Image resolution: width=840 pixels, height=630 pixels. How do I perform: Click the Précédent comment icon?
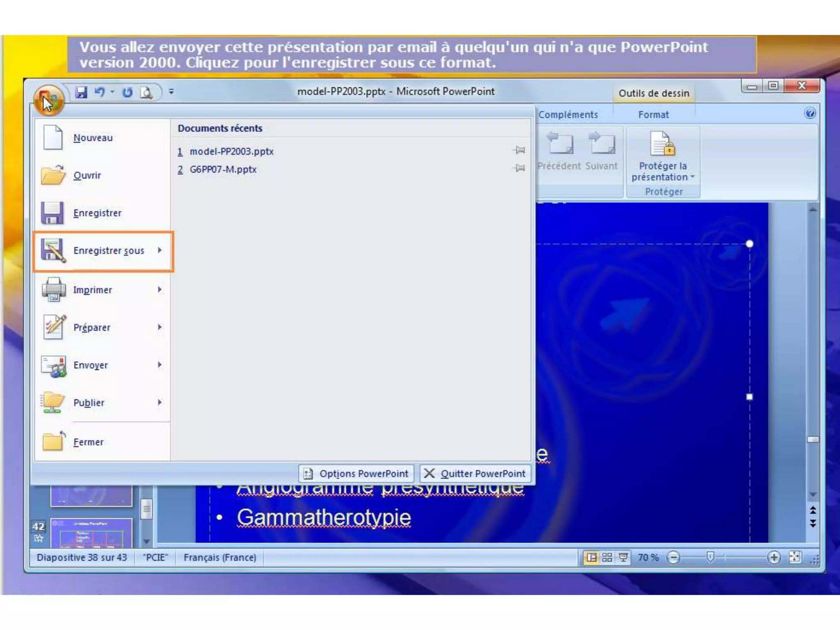560,143
